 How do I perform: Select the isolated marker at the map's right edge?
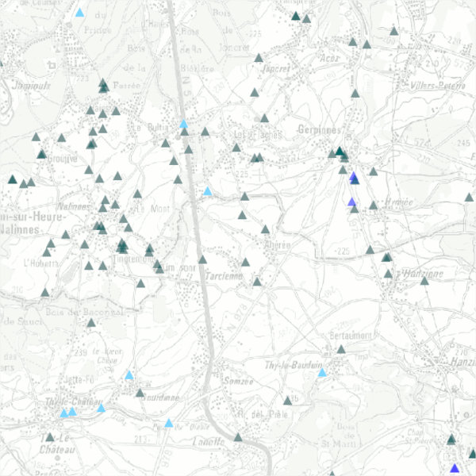(470, 197)
